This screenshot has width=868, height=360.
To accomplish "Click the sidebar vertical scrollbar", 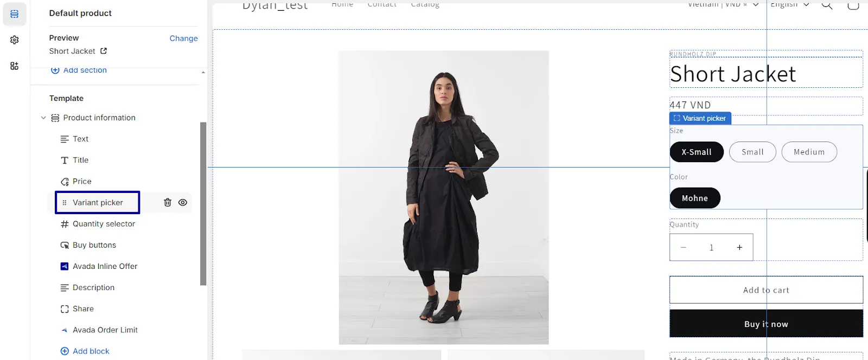I will 203,203.
